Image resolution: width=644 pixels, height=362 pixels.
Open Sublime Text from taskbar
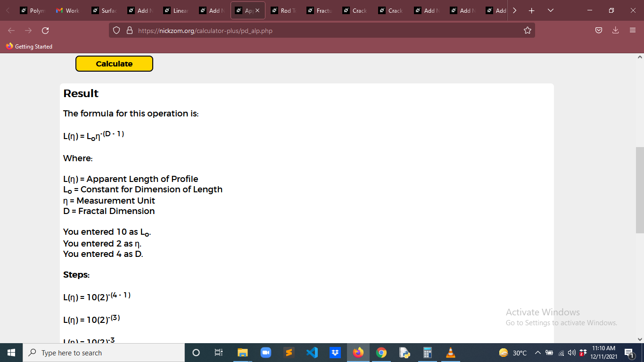pyautogui.click(x=289, y=353)
